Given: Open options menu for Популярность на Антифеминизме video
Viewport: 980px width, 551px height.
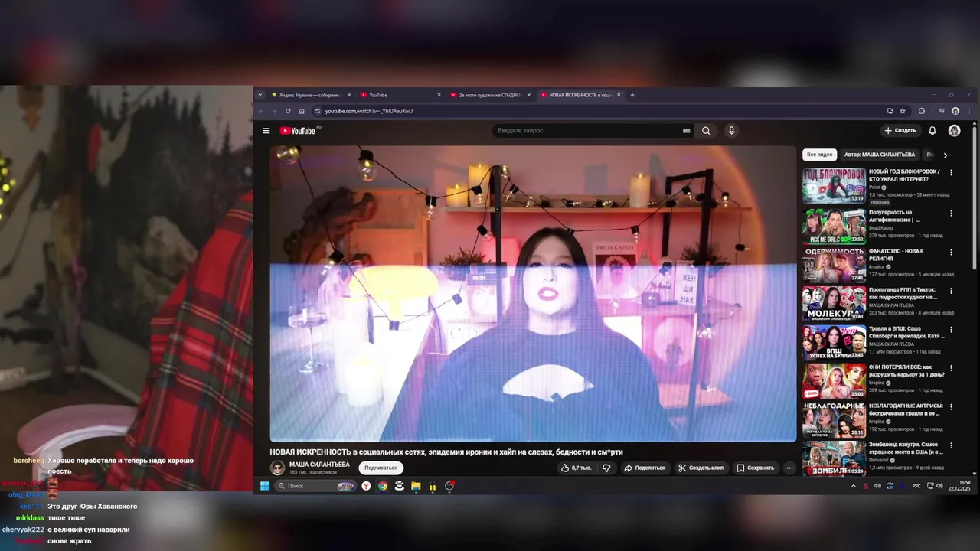Looking at the screenshot, I should click(952, 214).
